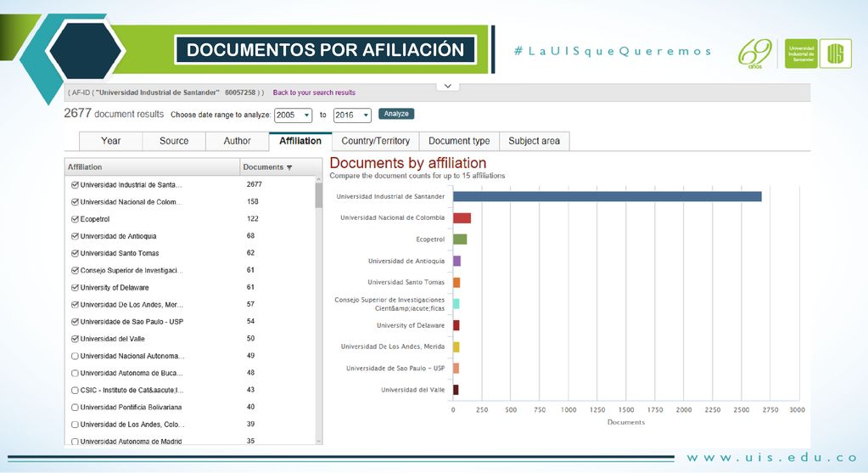The height and width of the screenshot is (473, 868).
Task: Select the Affiliation tab
Action: click(x=300, y=141)
